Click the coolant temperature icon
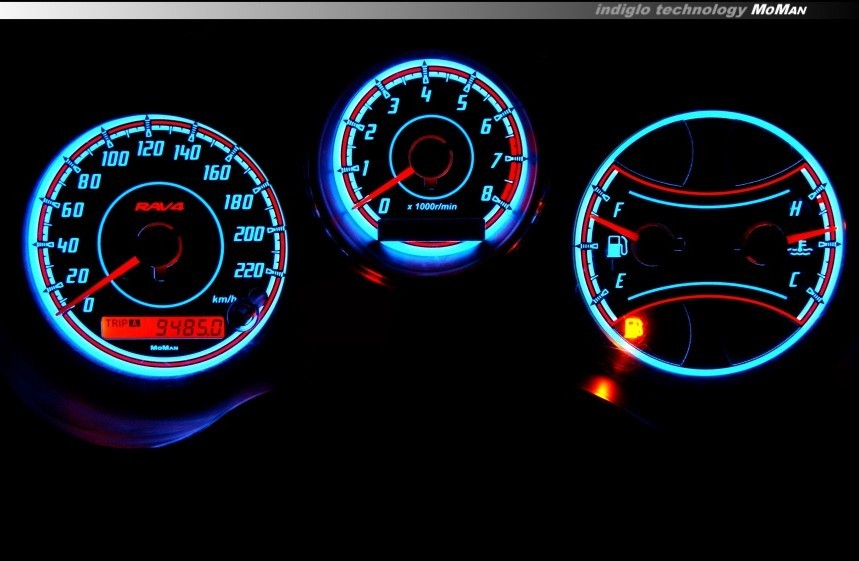Image resolution: width=859 pixels, height=561 pixels. (799, 241)
